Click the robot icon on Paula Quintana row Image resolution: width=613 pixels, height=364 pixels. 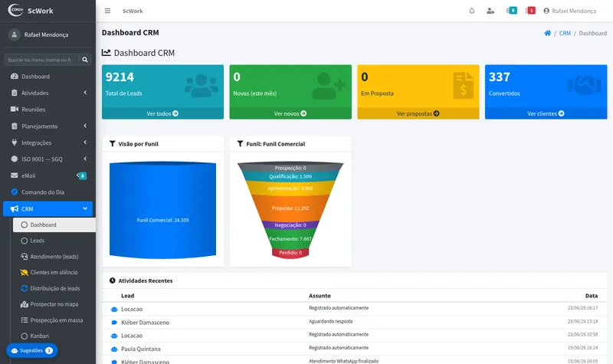pyautogui.click(x=114, y=349)
